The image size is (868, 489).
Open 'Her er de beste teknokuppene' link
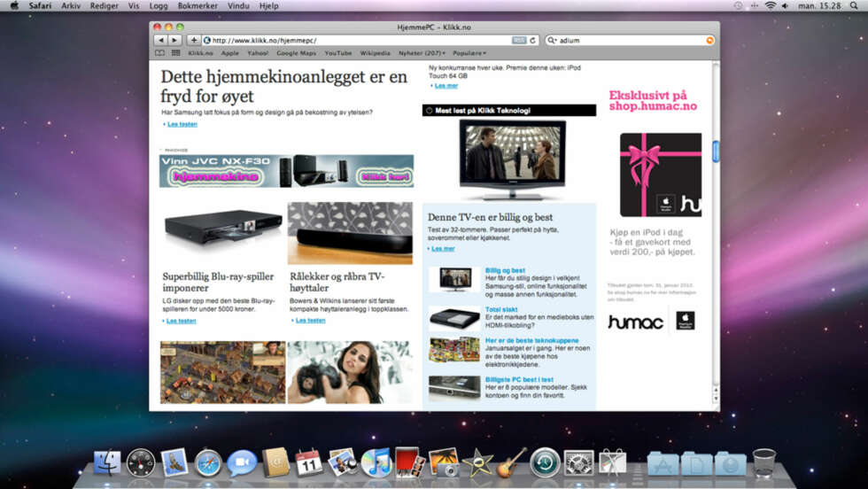coord(532,340)
